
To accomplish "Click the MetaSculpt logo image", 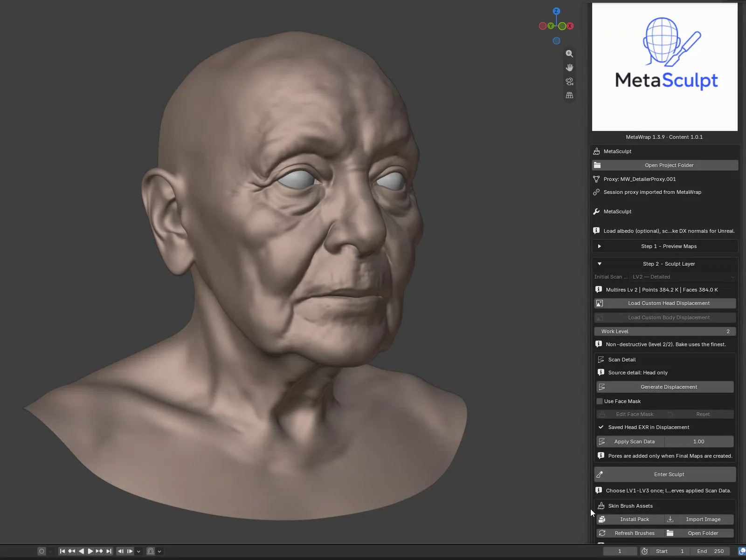I will [665, 67].
